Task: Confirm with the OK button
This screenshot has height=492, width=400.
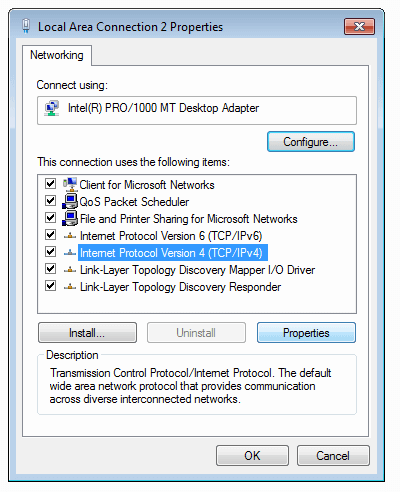Action: coord(252,456)
